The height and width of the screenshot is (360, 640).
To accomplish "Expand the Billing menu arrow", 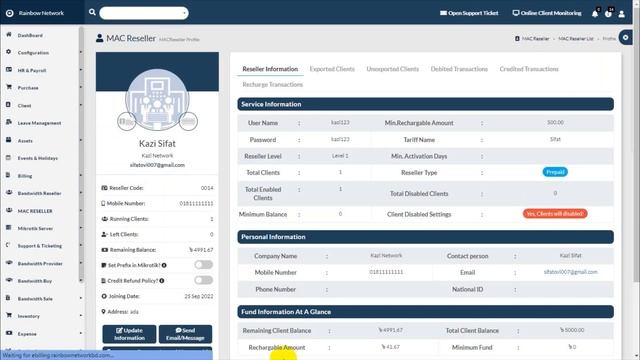I will [x=80, y=176].
